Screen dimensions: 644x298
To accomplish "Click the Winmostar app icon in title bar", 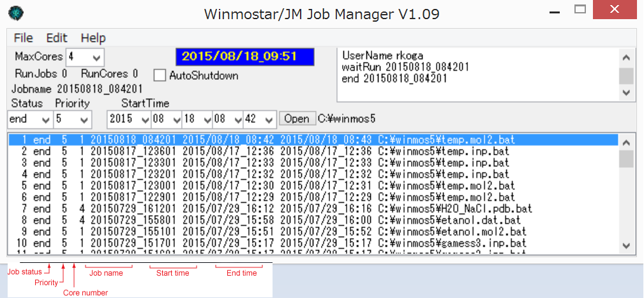I will [x=15, y=13].
